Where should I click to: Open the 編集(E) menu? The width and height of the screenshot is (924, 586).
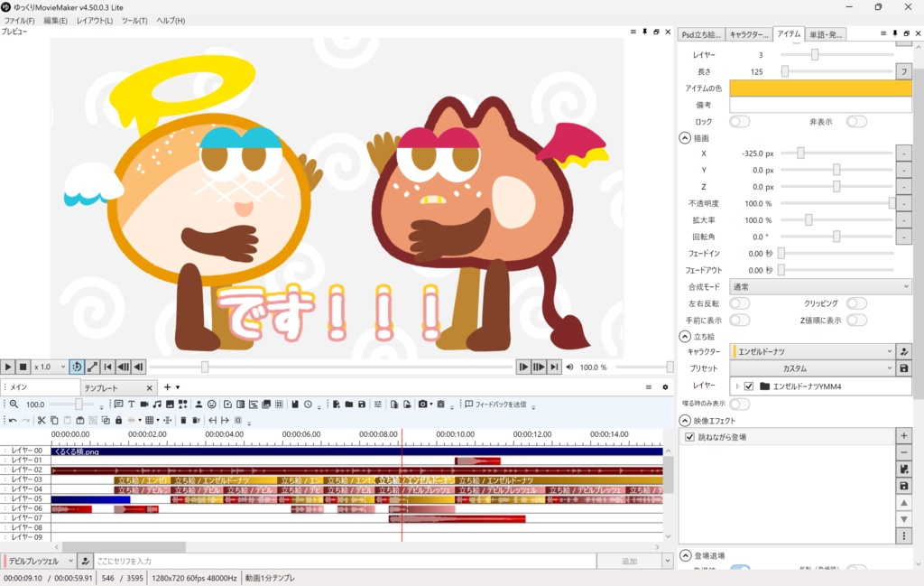click(55, 21)
